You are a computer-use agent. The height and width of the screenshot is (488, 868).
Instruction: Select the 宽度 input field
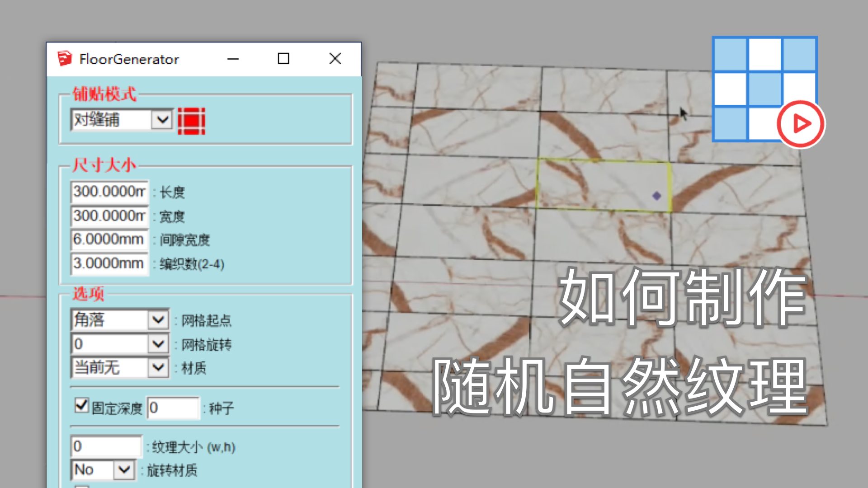108,216
